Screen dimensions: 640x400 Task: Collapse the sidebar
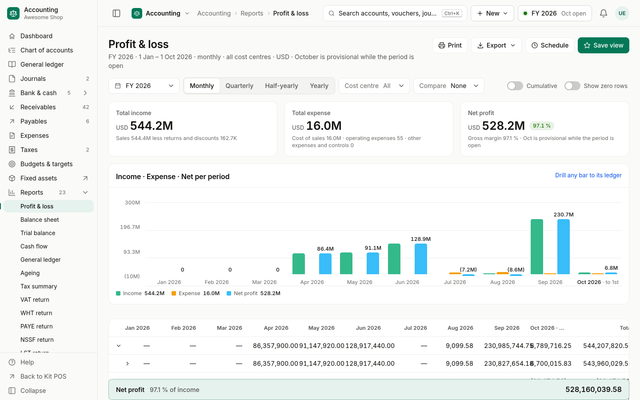coord(49,391)
